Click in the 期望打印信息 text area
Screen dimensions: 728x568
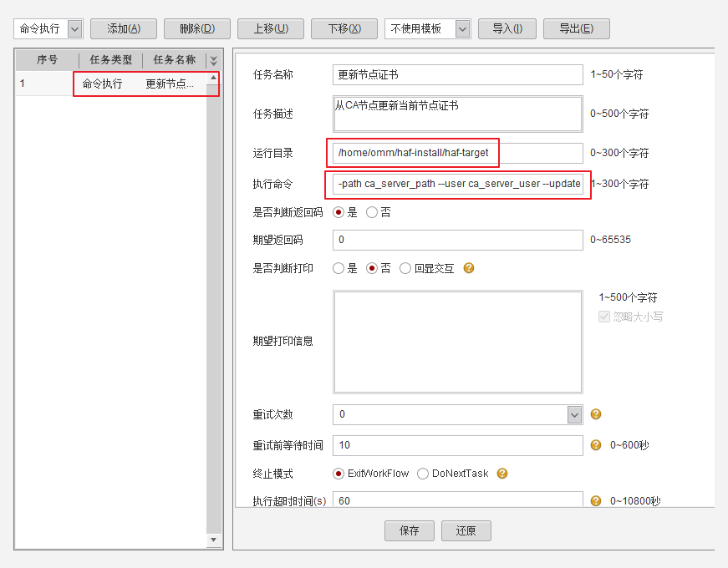pos(458,342)
